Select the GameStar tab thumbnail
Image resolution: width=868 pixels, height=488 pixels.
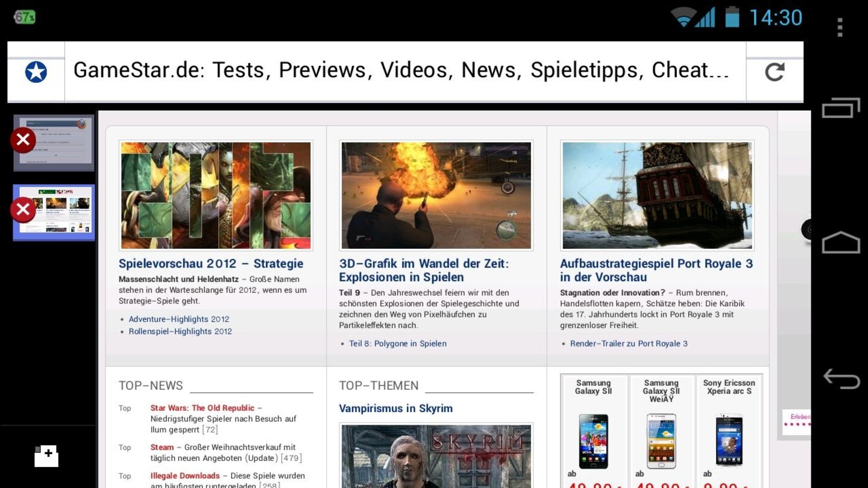click(54, 213)
